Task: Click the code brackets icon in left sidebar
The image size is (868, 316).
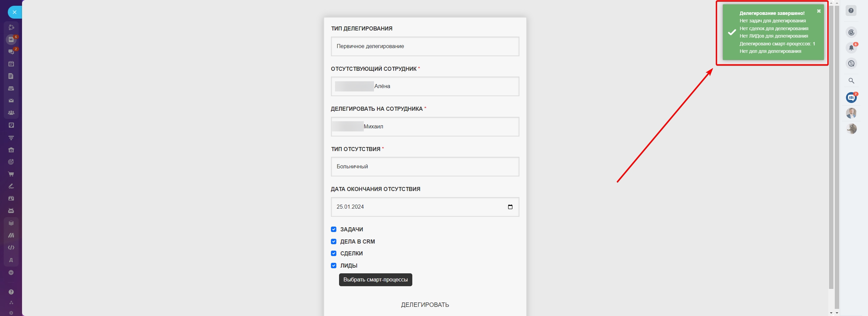Action: point(11,248)
